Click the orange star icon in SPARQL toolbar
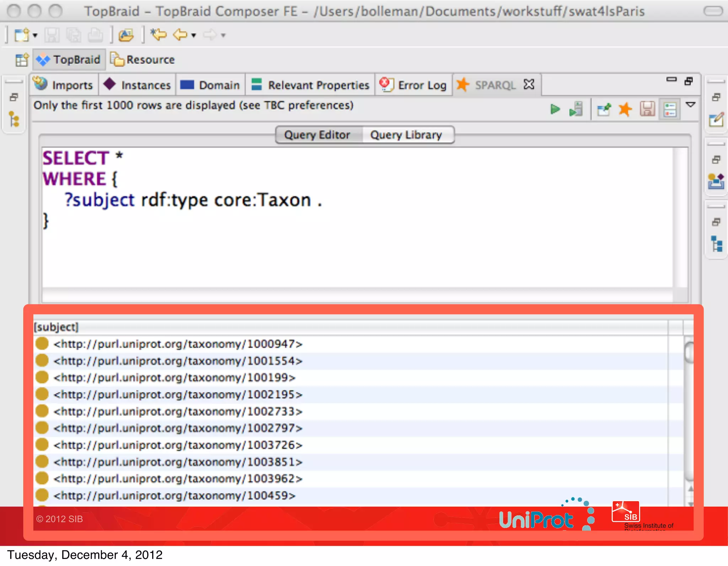 coord(625,109)
